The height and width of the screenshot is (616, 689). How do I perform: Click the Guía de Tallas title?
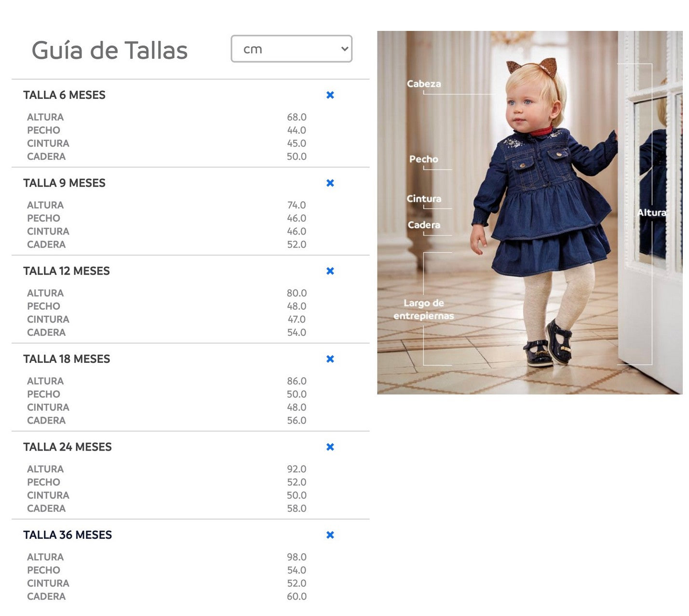109,50
